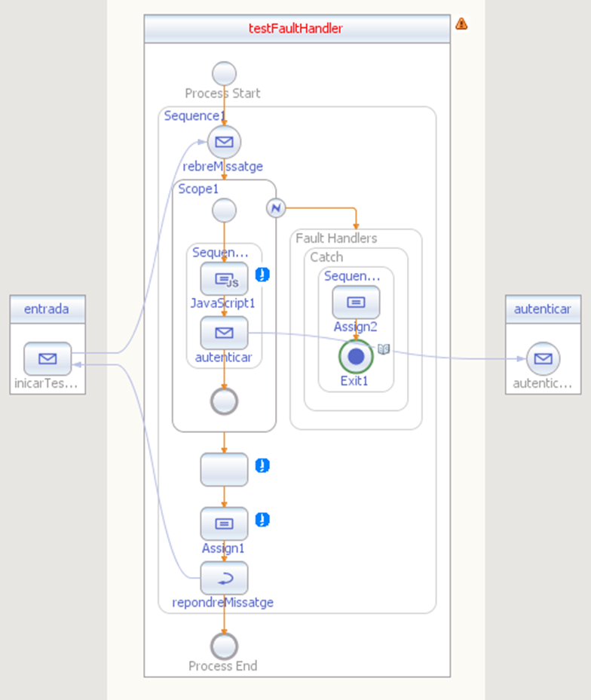Select the Assign2 activity in Catch
This screenshot has height=700, width=591.
356,302
